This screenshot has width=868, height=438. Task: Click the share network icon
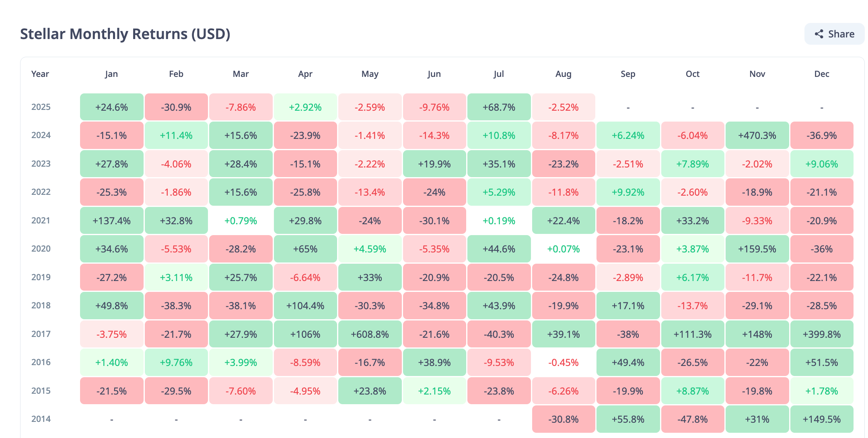[819, 34]
